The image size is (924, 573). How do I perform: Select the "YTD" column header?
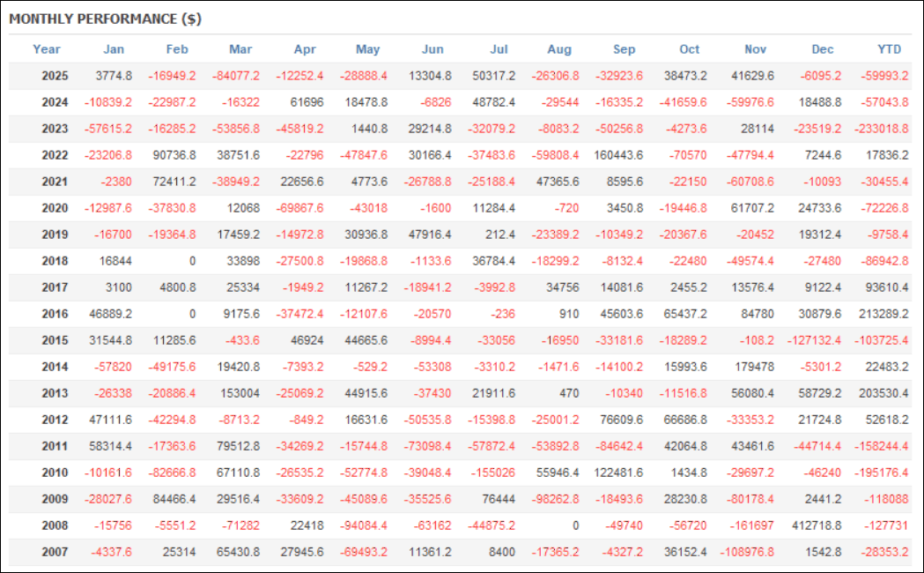pyautogui.click(x=888, y=49)
